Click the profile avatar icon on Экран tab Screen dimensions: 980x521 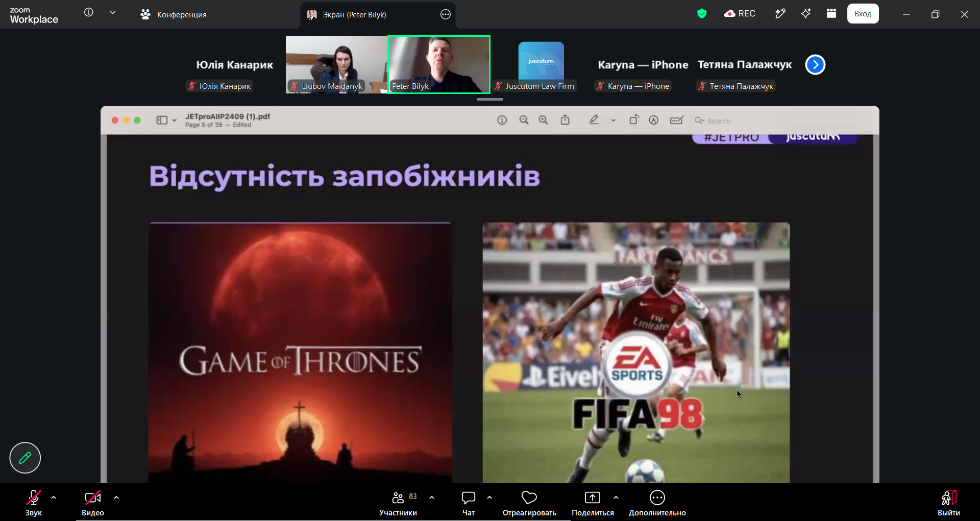pyautogui.click(x=312, y=14)
